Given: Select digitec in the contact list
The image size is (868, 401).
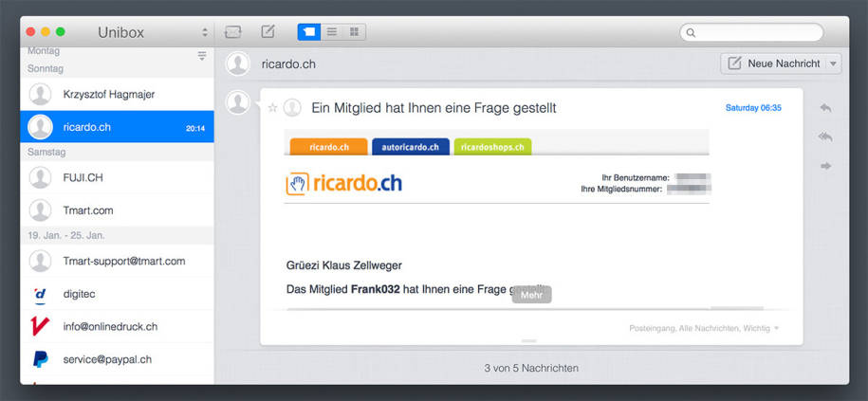Looking at the screenshot, I should [117, 294].
